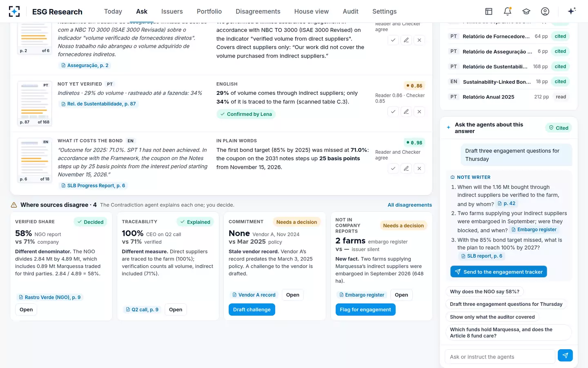Click the sparkle AI assistant icon
Viewport: 588px width, 368px height.
click(572, 11)
